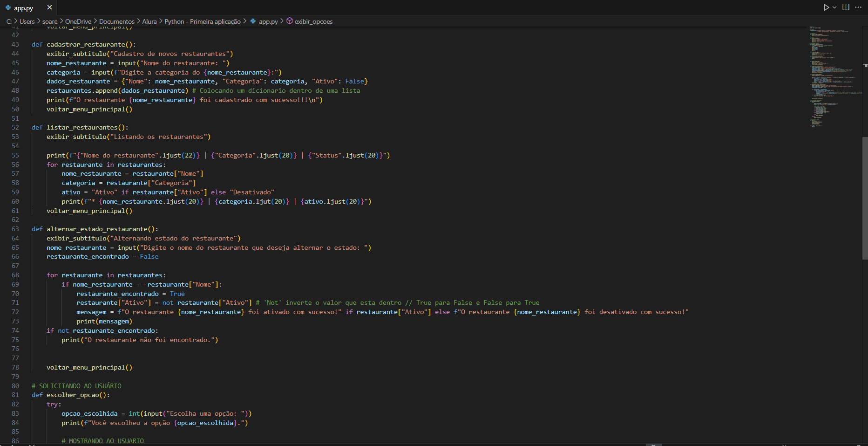Click the False value on line 47
The image size is (868, 446).
(354, 81)
